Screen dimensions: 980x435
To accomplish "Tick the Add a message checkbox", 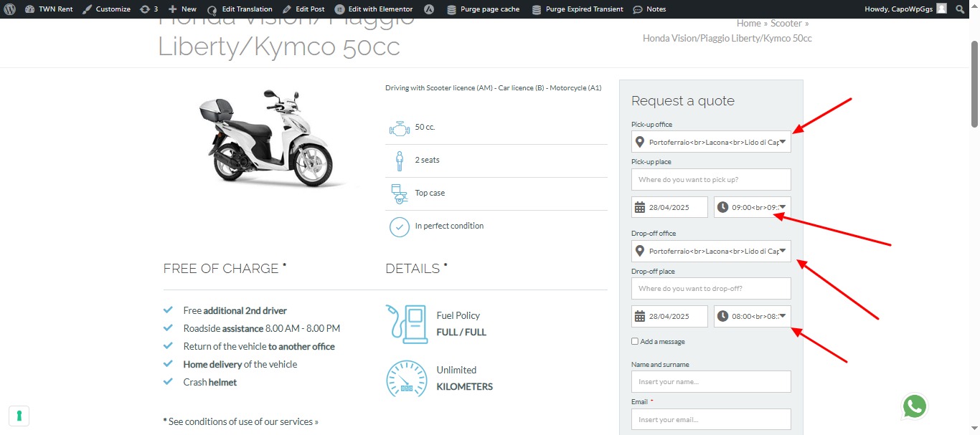I will (x=635, y=342).
